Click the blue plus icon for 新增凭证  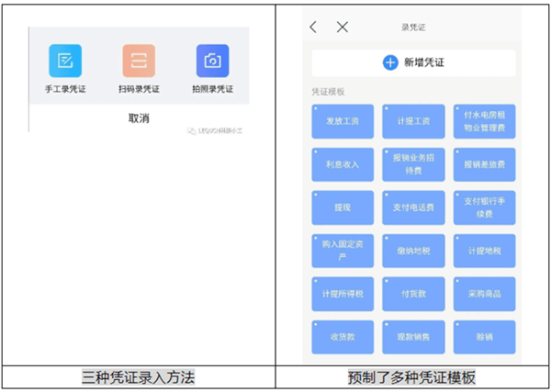(390, 63)
